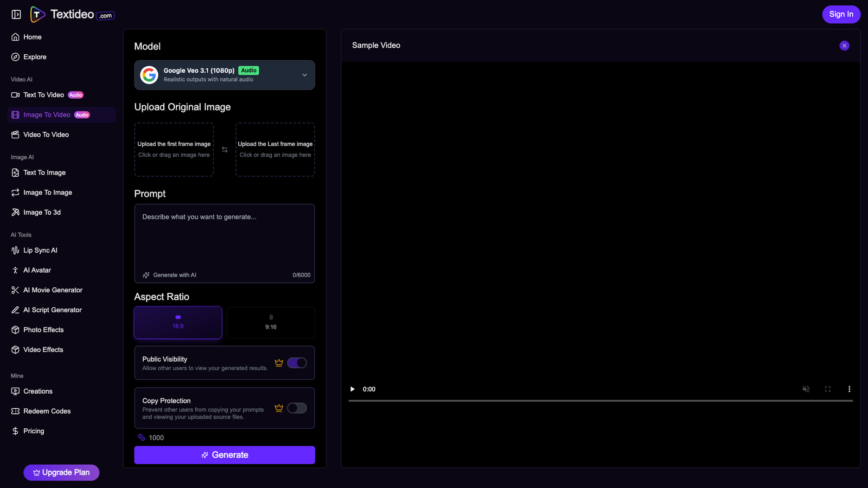Click the Lip Sync AI waveform icon
The height and width of the screenshot is (488, 868).
click(15, 251)
